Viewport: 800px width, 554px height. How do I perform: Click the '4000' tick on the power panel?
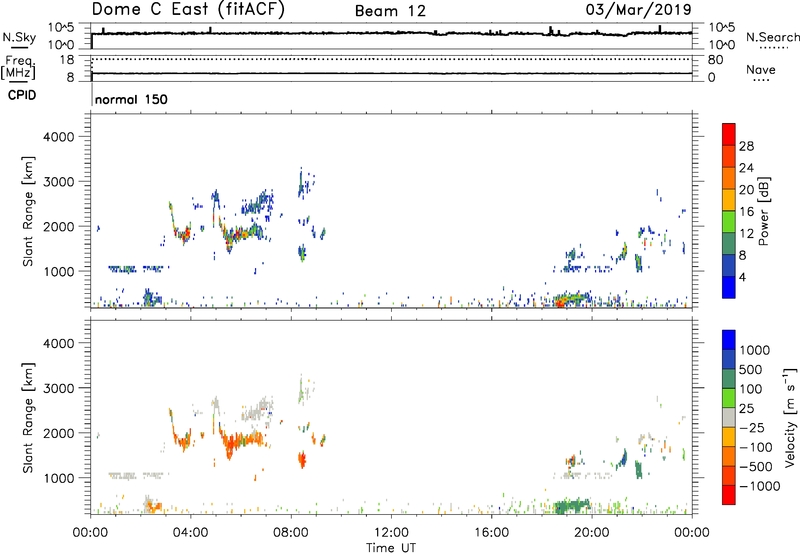(x=59, y=137)
